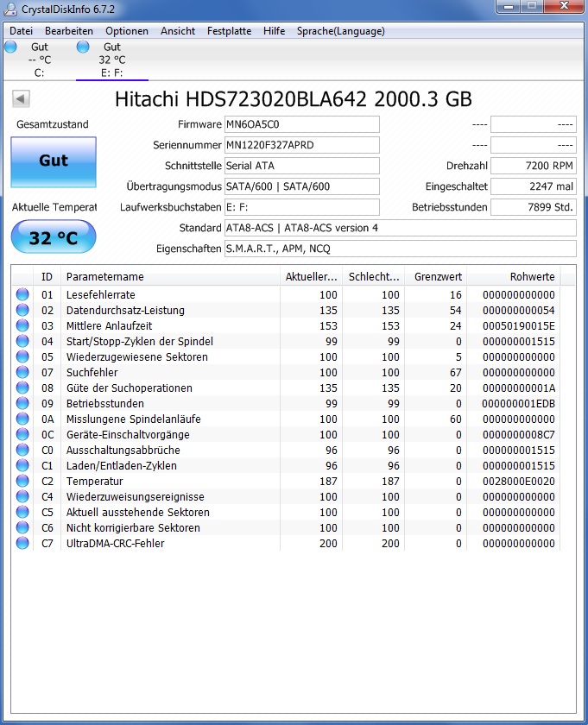
Task: Open the Datei menu
Action: (x=21, y=31)
